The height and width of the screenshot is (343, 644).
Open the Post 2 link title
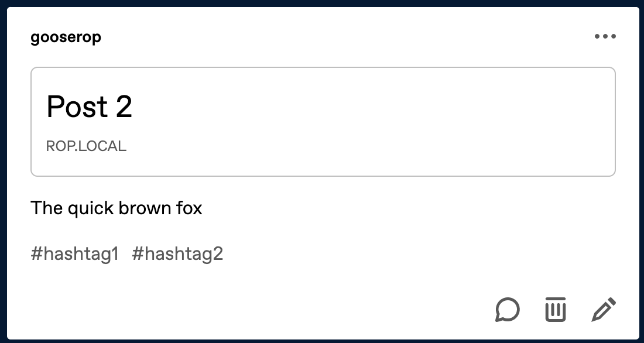pyautogui.click(x=90, y=107)
